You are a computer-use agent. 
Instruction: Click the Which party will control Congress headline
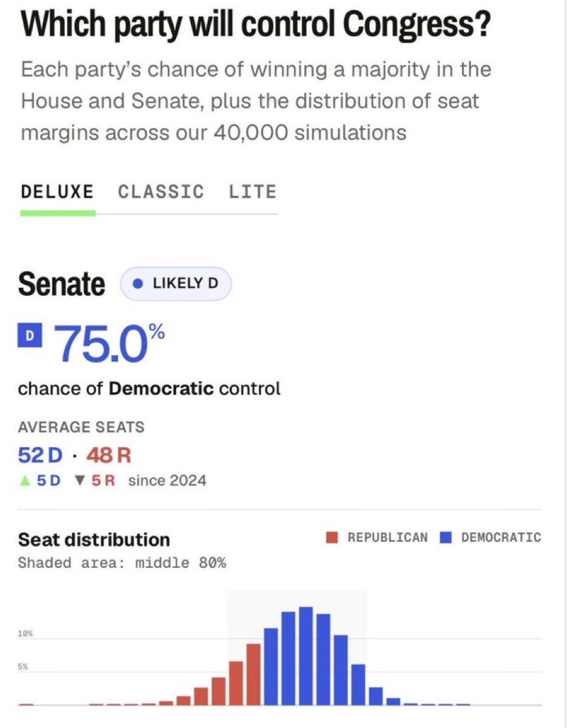coord(255,25)
